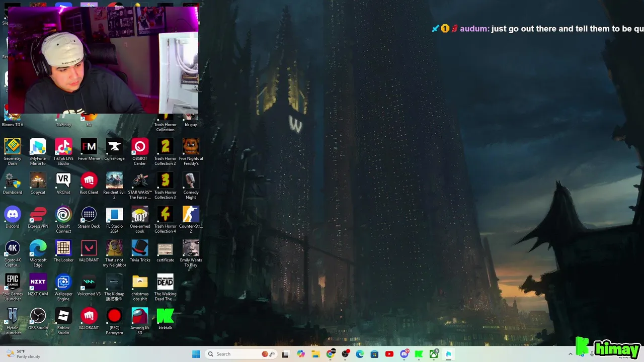Select the [REC] Paroxysm desktop icon
This screenshot has height=362, width=644.
click(114, 321)
